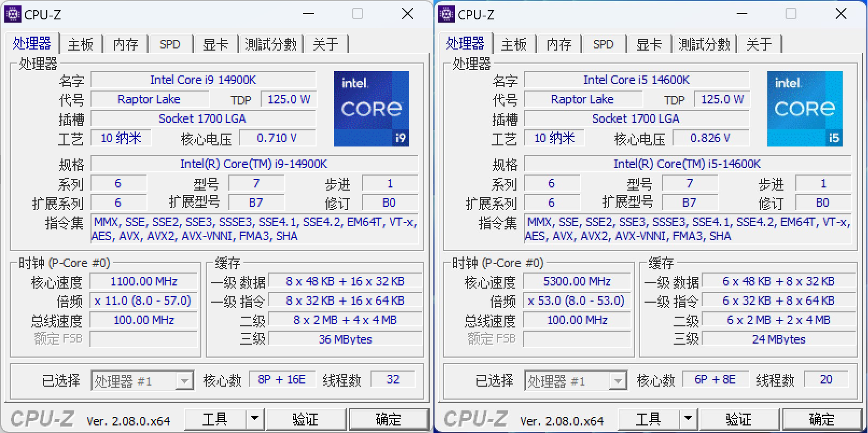The image size is (868, 433).
Task: Click the Intel Core i5 logo
Action: click(804, 109)
